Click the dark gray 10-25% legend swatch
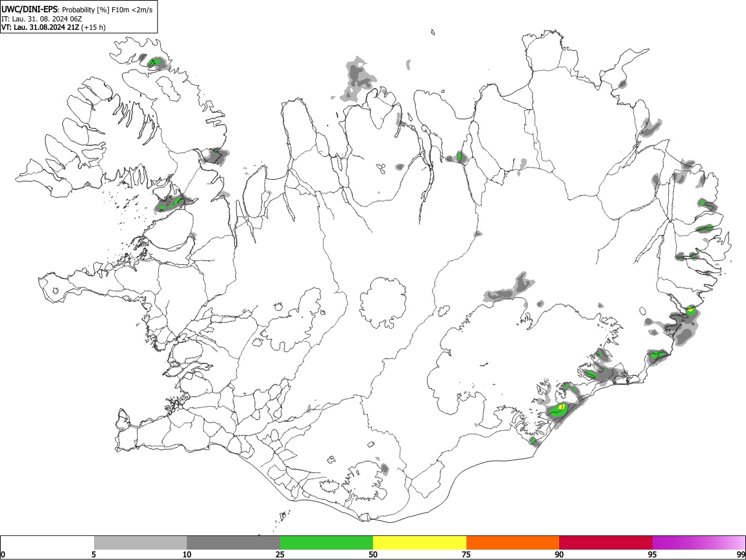The width and height of the screenshot is (746, 560). (234, 542)
